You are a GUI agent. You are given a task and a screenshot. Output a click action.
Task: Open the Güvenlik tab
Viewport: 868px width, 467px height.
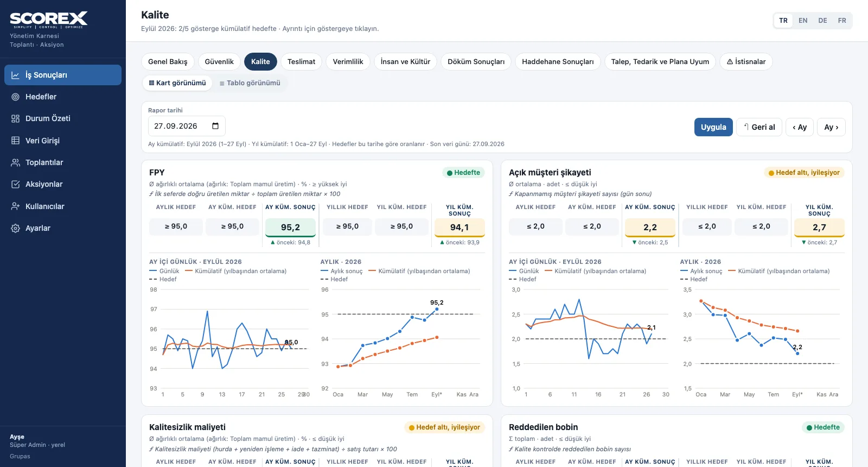click(x=219, y=62)
